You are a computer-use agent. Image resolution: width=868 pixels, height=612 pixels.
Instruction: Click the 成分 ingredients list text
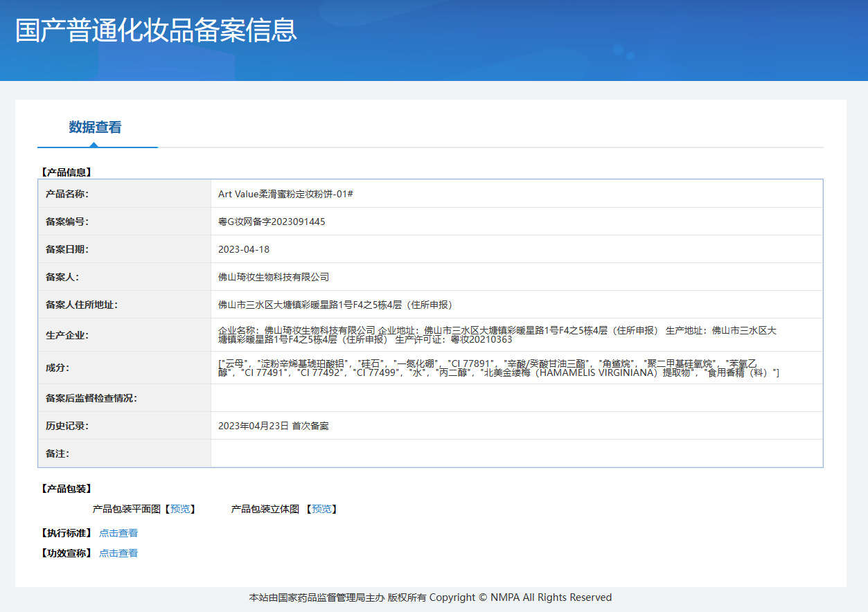499,368
